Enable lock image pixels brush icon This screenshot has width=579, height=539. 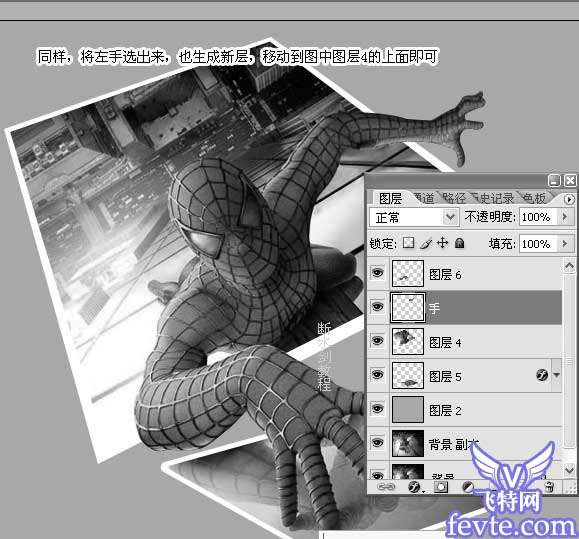point(426,243)
